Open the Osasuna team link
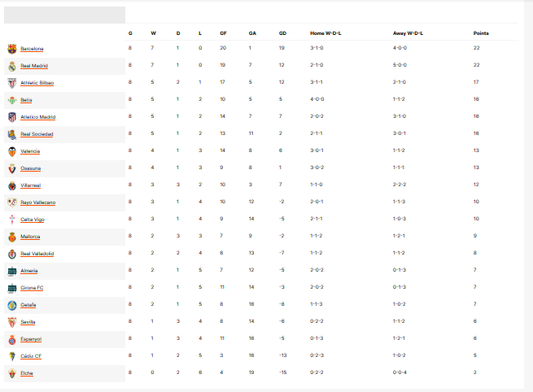 click(x=31, y=168)
